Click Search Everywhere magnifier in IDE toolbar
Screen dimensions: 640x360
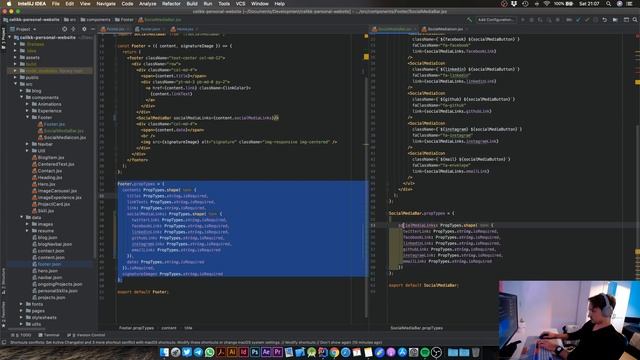635,20
